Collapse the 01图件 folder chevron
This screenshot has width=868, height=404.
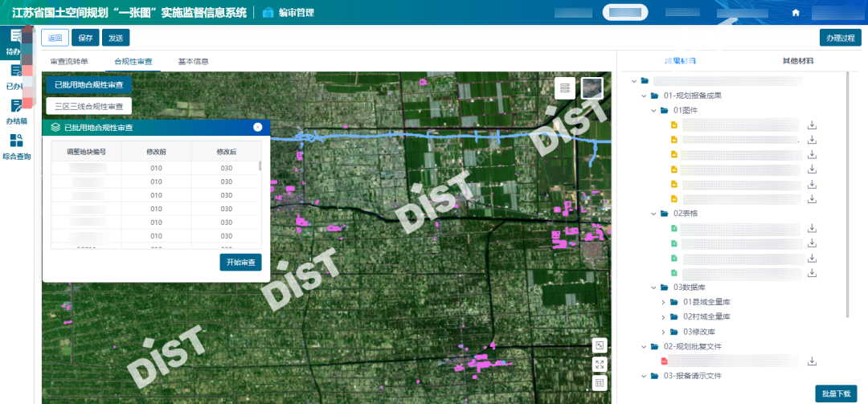653,110
